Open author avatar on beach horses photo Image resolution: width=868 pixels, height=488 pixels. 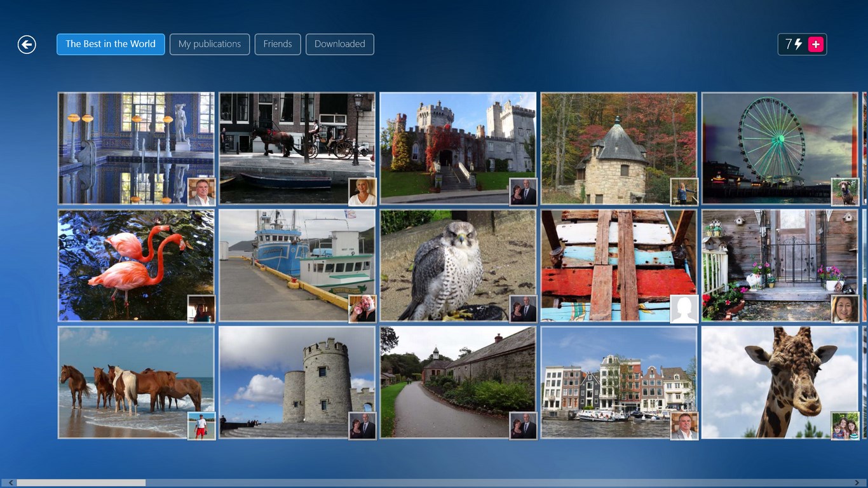[x=201, y=426]
